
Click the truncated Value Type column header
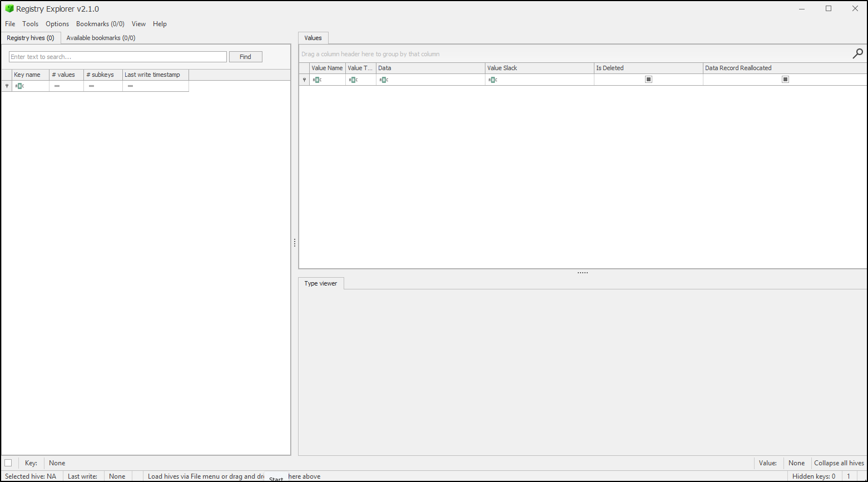[x=361, y=68]
